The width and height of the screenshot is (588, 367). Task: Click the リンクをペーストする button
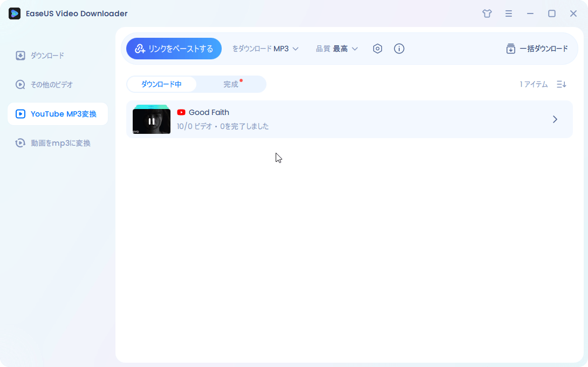174,49
